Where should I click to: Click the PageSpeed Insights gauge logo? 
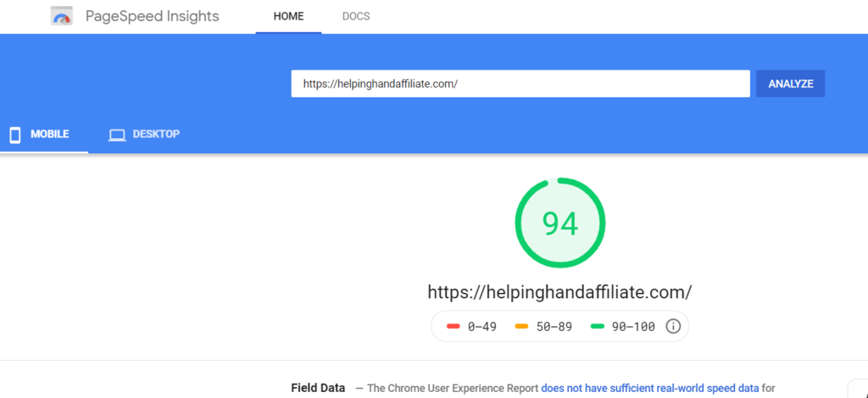pos(61,16)
